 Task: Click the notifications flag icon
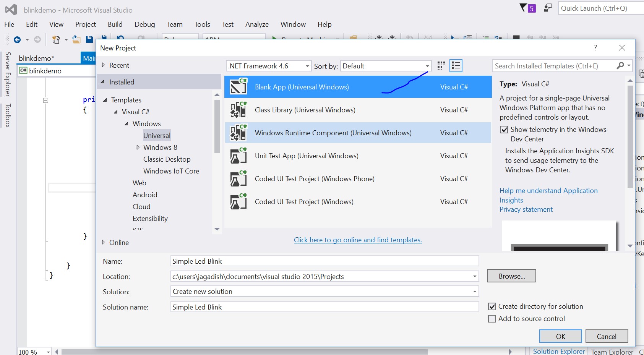point(524,8)
